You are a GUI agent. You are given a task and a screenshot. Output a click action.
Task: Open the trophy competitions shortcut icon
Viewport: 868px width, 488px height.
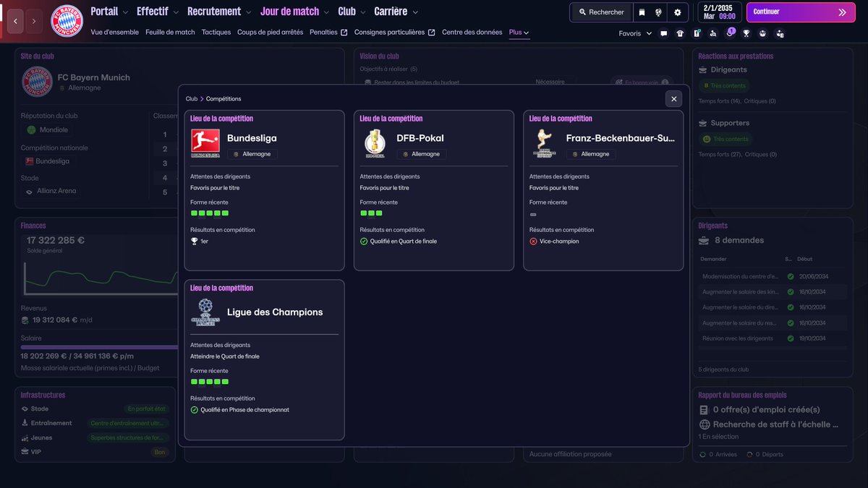coord(746,33)
